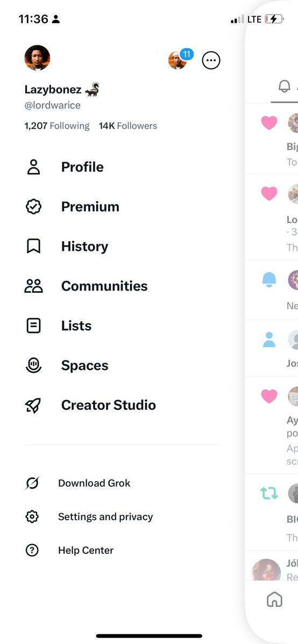Image resolution: width=298 pixels, height=644 pixels.
Task: View the 1,207 Following list
Action: [x=57, y=126]
